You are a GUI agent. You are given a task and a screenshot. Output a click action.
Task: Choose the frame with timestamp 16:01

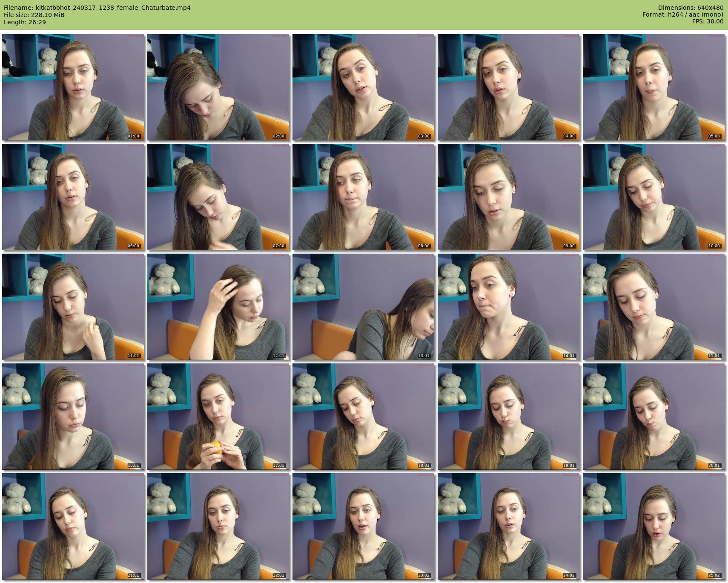pyautogui.click(x=73, y=417)
